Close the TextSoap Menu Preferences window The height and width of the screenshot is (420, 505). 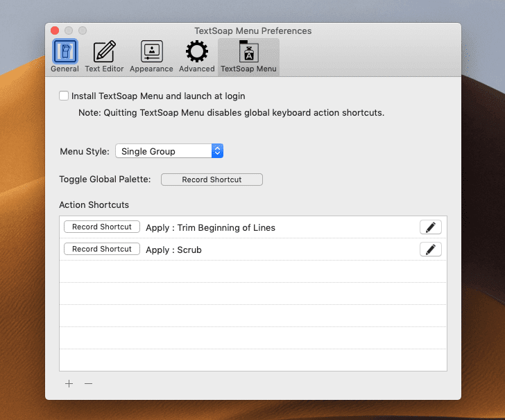tap(55, 30)
